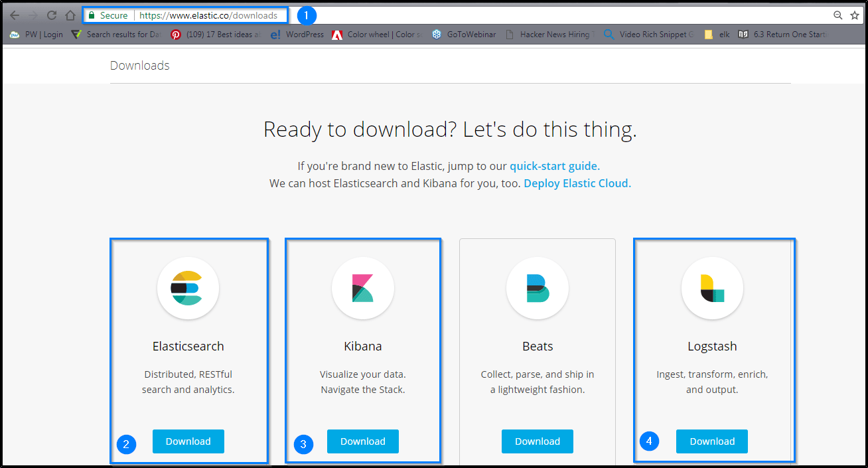Go to the browser home page icon
868x468 pixels.
(70, 15)
